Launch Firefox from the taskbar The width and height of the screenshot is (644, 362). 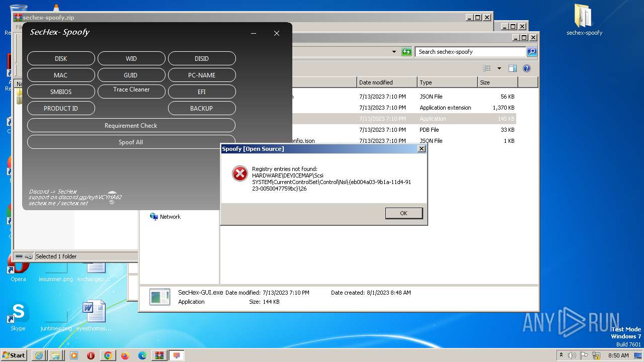(125, 355)
